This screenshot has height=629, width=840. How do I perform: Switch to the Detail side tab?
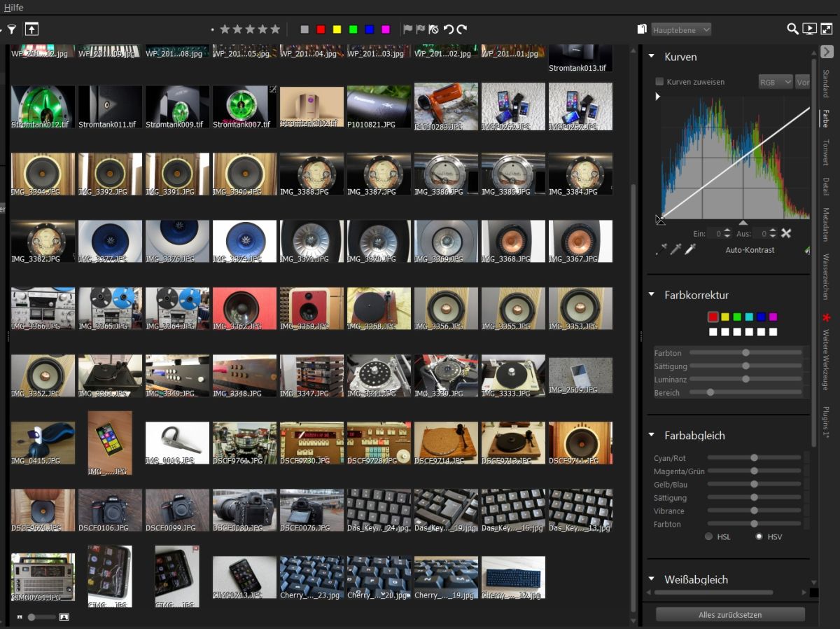click(826, 186)
